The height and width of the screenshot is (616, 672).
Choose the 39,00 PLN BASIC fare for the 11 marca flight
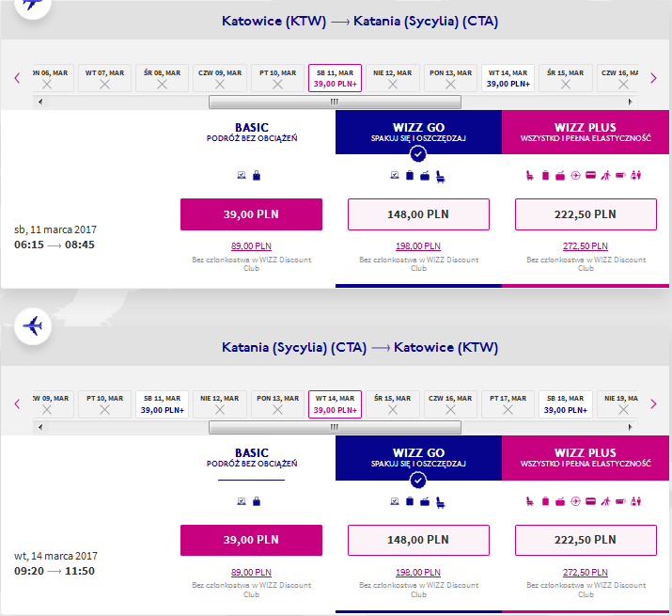point(251,214)
